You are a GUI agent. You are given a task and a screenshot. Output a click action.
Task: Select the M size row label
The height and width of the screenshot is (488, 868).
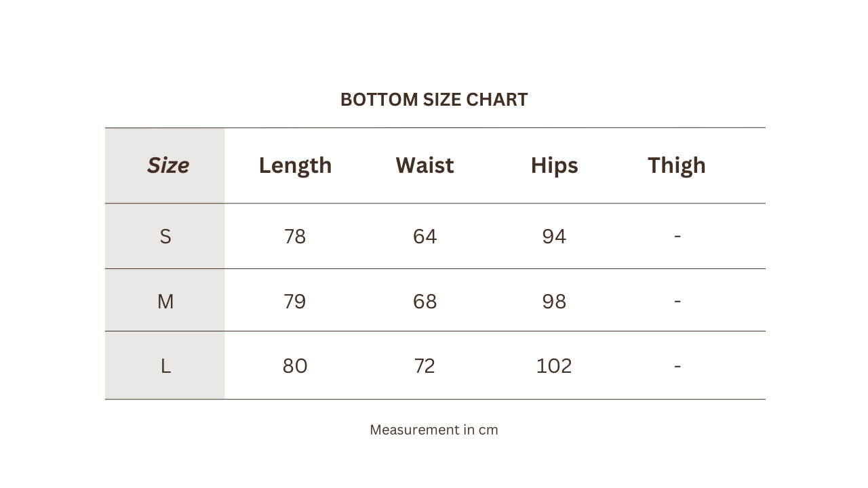165,301
